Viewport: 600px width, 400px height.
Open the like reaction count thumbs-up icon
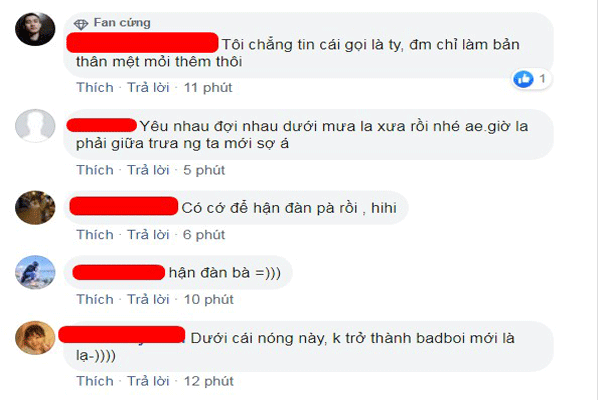tap(523, 79)
